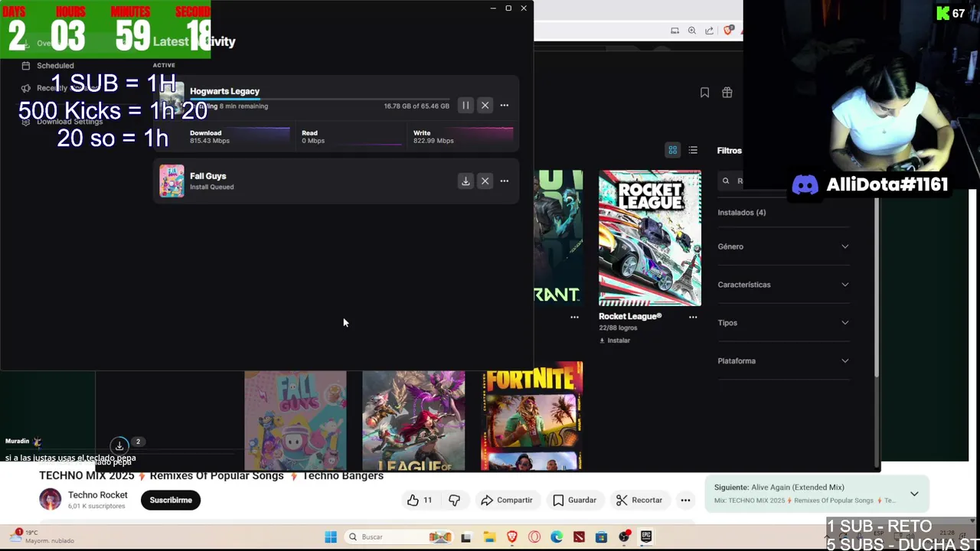Click the Recortar clip button
Image resolution: width=980 pixels, height=551 pixels.
click(x=639, y=500)
